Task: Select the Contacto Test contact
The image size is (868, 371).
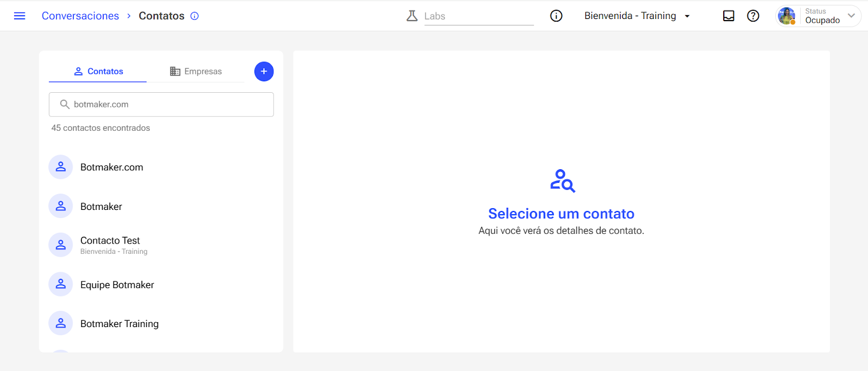Action: (x=161, y=245)
